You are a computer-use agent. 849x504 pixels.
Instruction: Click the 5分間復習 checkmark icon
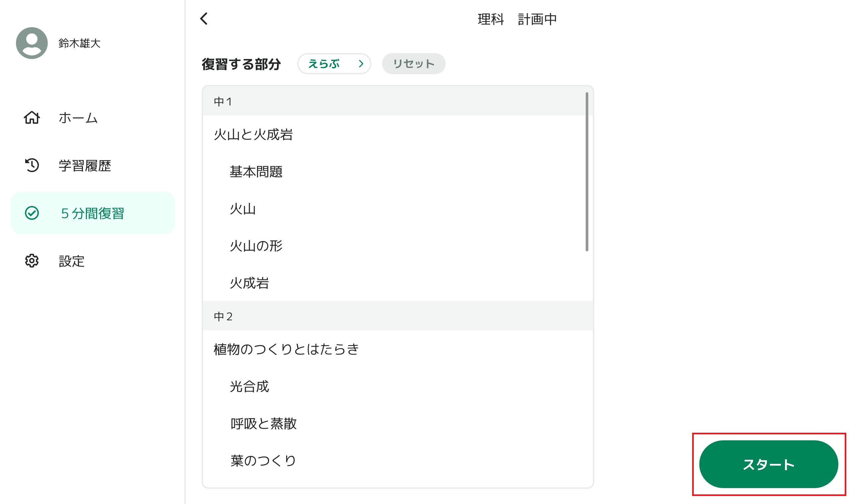(32, 213)
